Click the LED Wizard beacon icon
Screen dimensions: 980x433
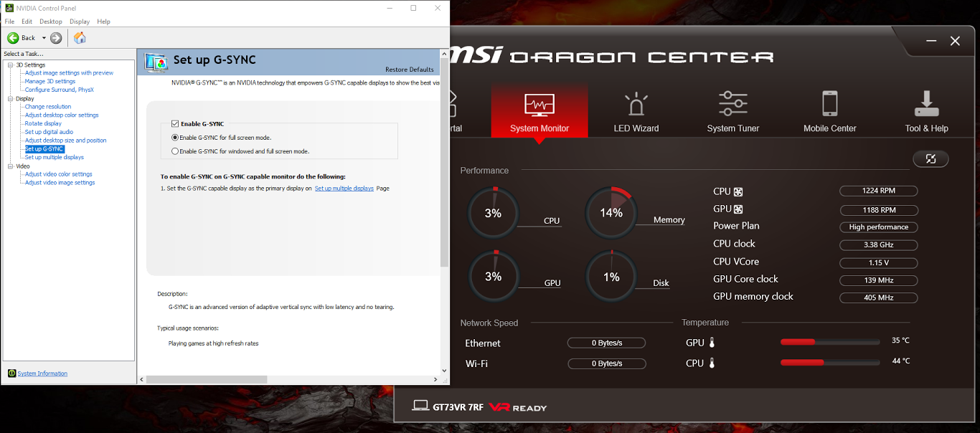pyautogui.click(x=636, y=104)
